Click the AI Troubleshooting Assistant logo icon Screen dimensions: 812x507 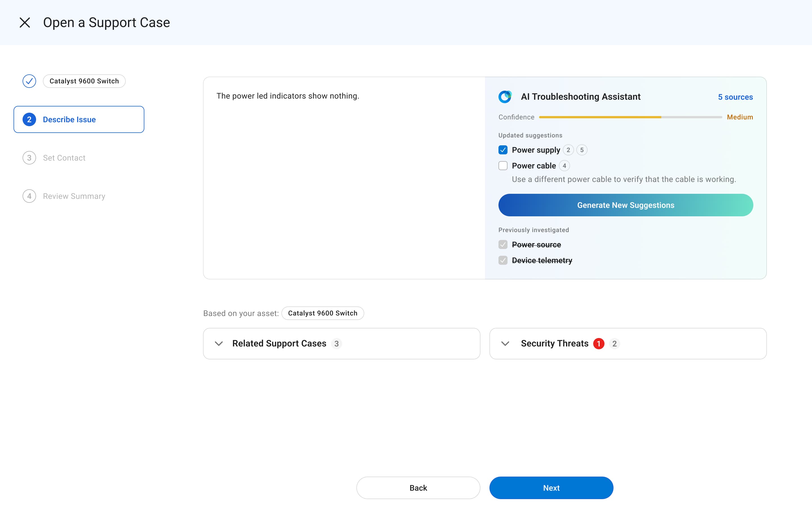tap(505, 97)
